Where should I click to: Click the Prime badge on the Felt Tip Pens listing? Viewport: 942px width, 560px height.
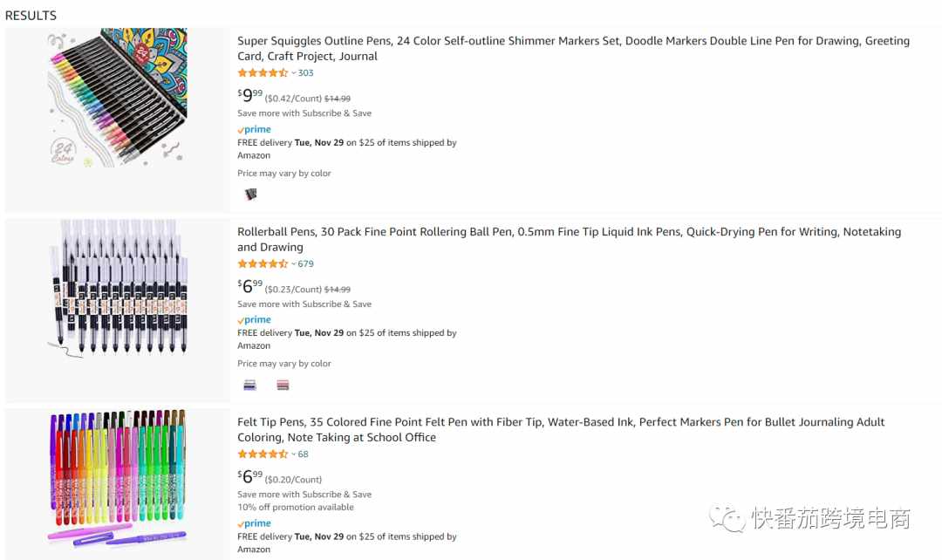point(254,523)
